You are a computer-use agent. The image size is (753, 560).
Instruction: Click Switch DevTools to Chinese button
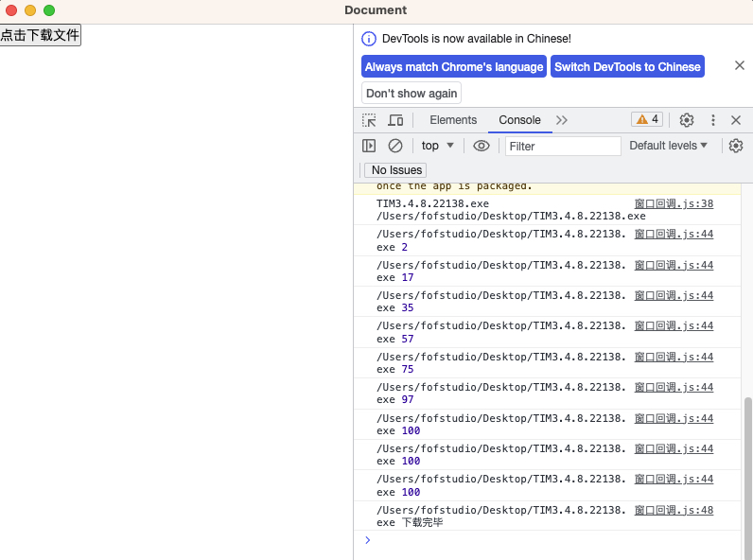click(x=627, y=67)
